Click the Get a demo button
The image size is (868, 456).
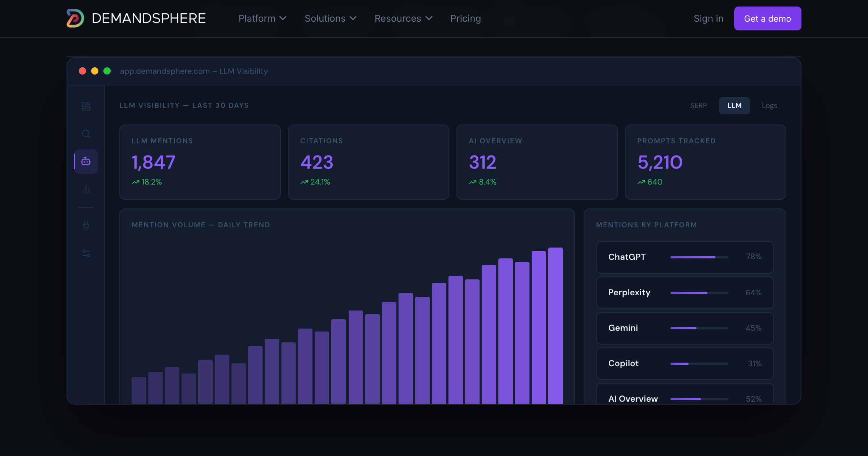767,18
